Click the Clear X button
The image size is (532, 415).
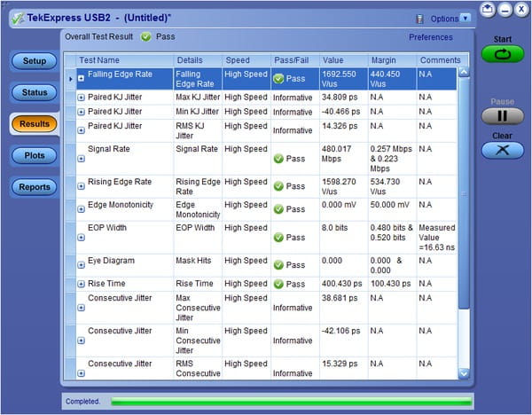point(503,150)
